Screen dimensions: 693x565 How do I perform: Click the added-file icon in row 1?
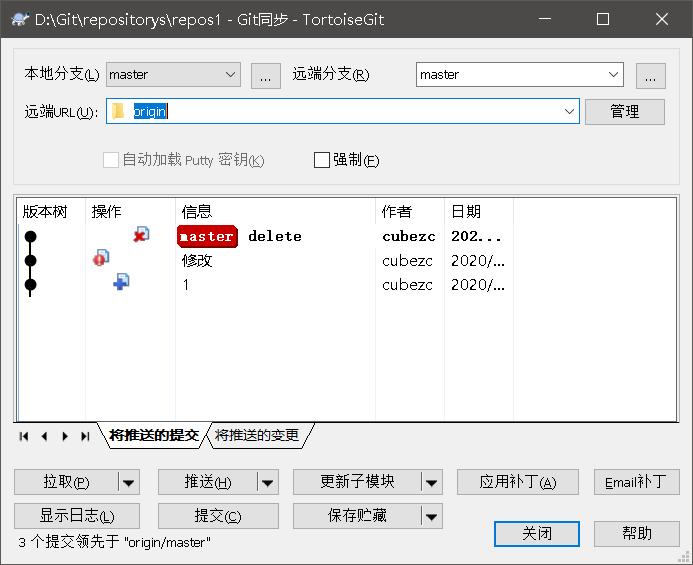tap(121, 282)
